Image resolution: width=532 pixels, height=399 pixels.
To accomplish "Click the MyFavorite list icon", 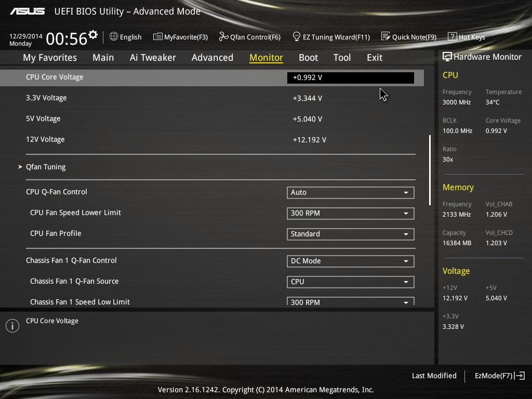I will point(158,37).
